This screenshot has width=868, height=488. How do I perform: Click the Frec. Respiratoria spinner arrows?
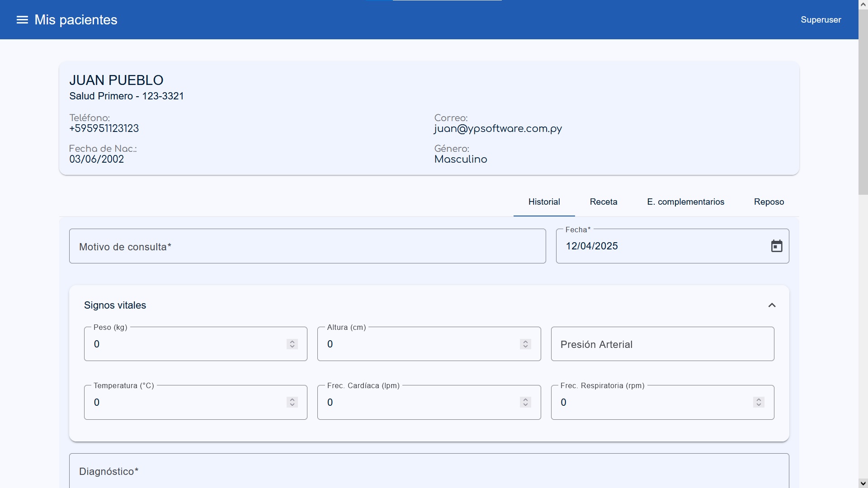coord(759,402)
